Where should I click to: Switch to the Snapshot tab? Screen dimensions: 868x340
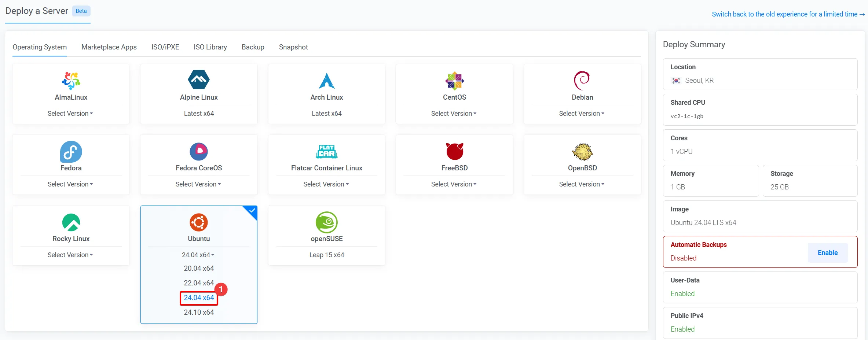(293, 47)
